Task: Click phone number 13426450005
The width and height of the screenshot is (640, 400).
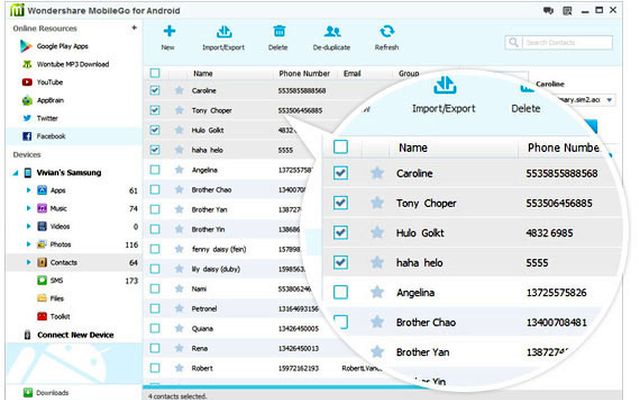Action: tap(298, 329)
